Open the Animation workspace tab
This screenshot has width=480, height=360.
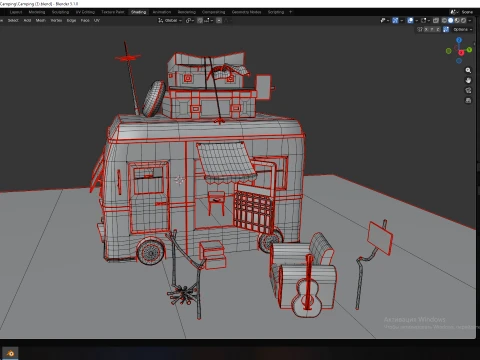[x=162, y=12]
